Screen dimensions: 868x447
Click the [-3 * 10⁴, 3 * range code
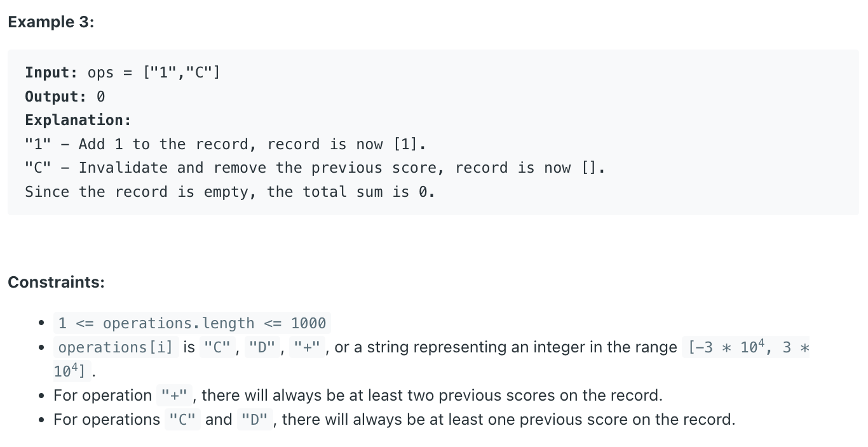coord(749,347)
